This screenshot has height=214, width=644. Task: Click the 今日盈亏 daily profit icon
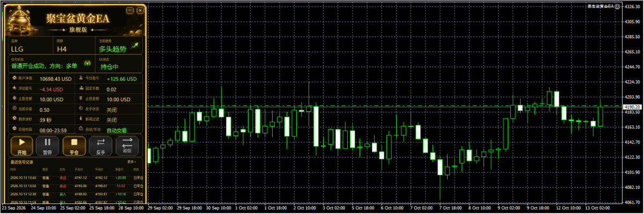tap(81, 79)
